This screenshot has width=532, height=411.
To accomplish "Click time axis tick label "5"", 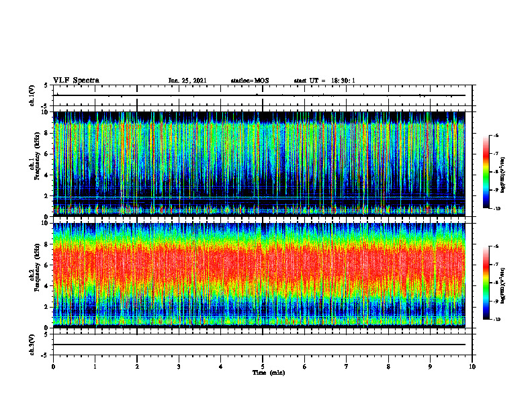I will 263,367.
